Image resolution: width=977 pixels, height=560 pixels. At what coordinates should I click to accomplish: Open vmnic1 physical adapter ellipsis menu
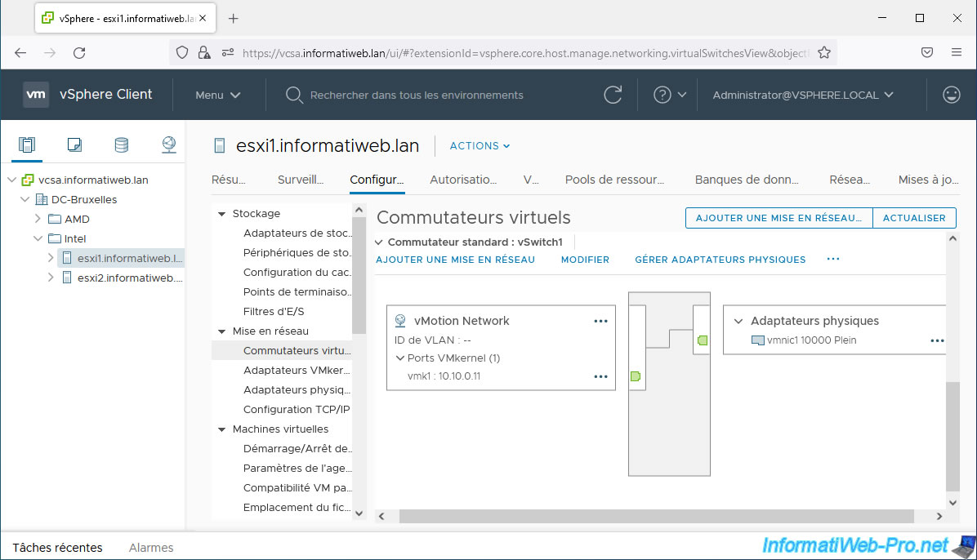click(937, 341)
